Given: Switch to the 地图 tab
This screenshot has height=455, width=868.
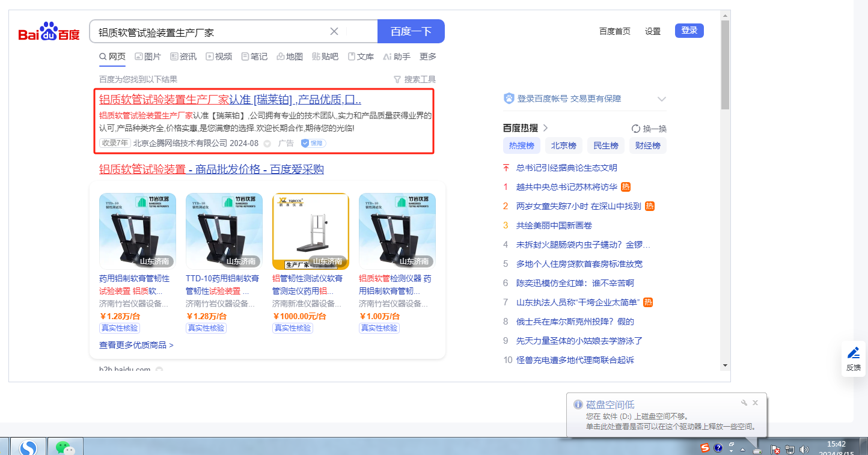Looking at the screenshot, I should (x=290, y=56).
